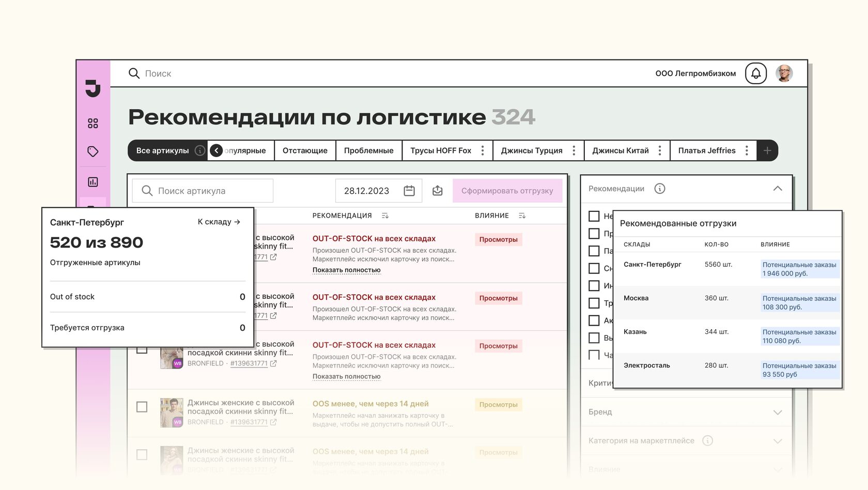
Task: Tick the sixth checkbox in Рекомендации filter list
Action: 594,303
